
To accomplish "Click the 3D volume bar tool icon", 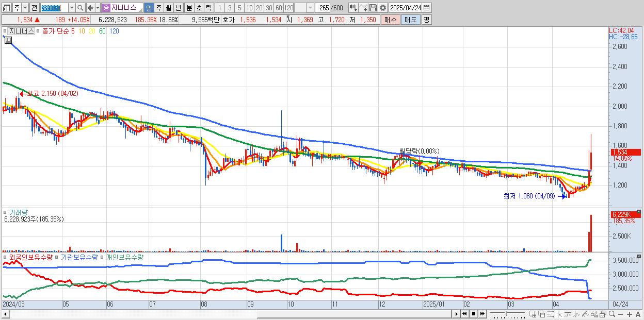I will (x=594, y=314).
